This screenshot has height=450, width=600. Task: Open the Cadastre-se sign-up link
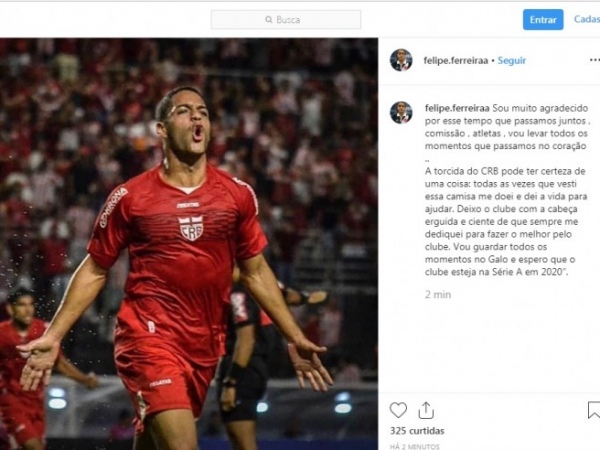[x=587, y=20]
